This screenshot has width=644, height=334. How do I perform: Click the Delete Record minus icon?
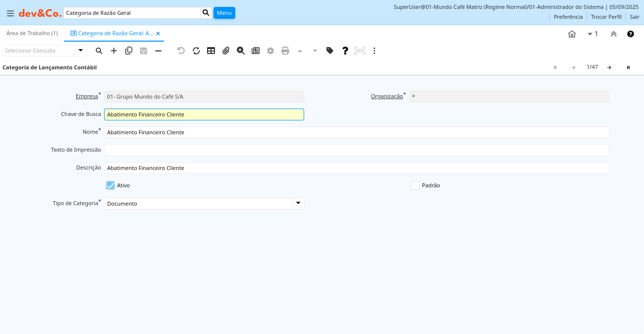tap(159, 51)
